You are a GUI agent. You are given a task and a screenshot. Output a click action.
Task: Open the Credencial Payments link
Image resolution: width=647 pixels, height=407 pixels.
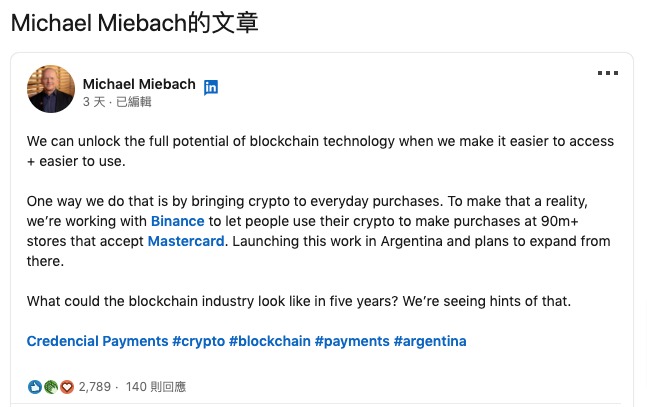click(97, 341)
